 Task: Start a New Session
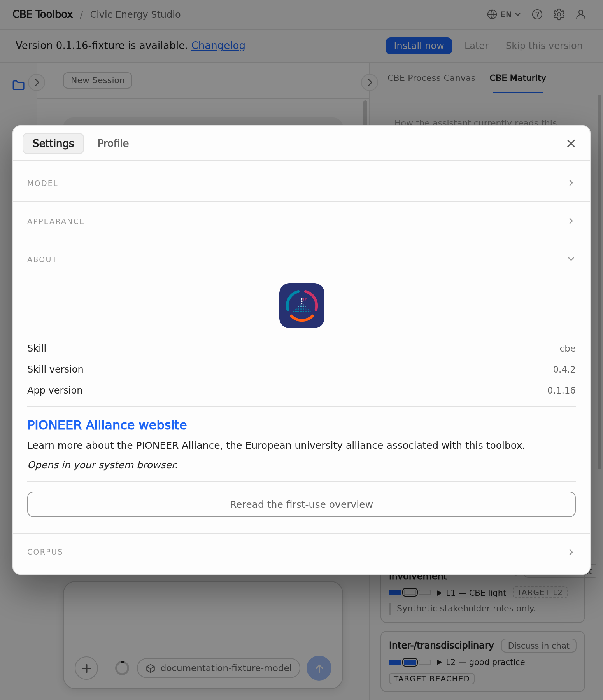98,80
